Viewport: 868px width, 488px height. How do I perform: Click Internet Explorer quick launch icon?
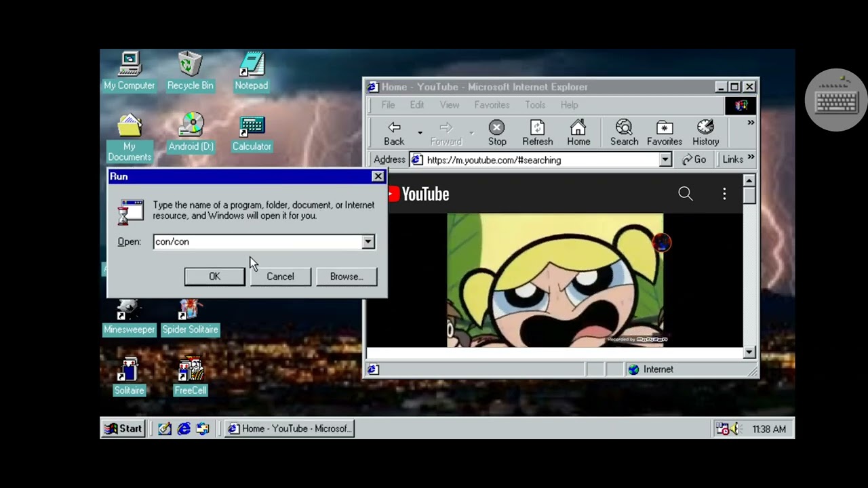(x=184, y=428)
